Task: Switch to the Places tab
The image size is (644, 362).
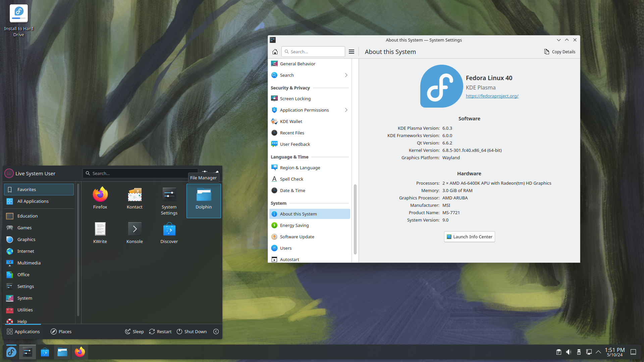Action: [x=61, y=331]
